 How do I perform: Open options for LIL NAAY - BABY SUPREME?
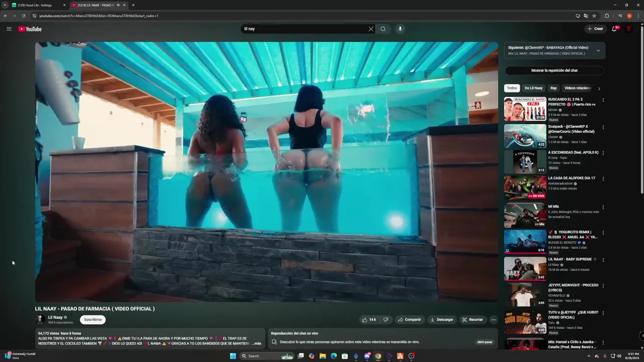pos(603,260)
